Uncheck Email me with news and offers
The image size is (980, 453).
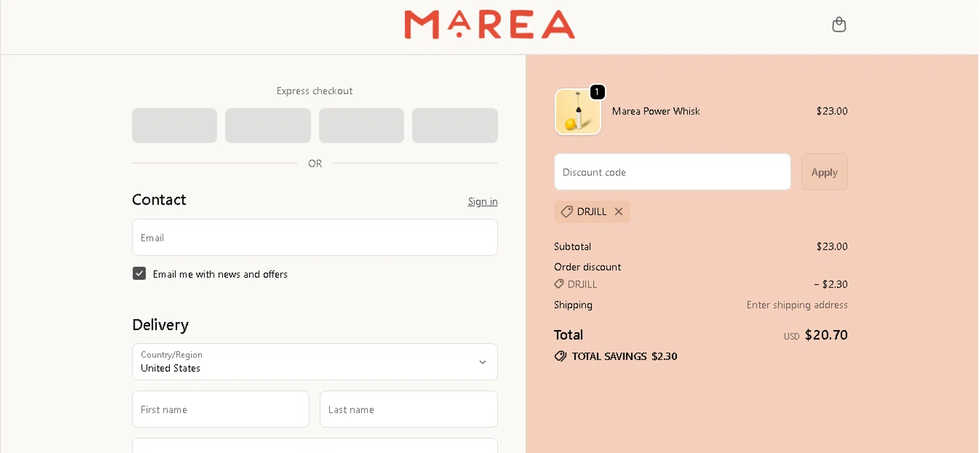(x=139, y=273)
